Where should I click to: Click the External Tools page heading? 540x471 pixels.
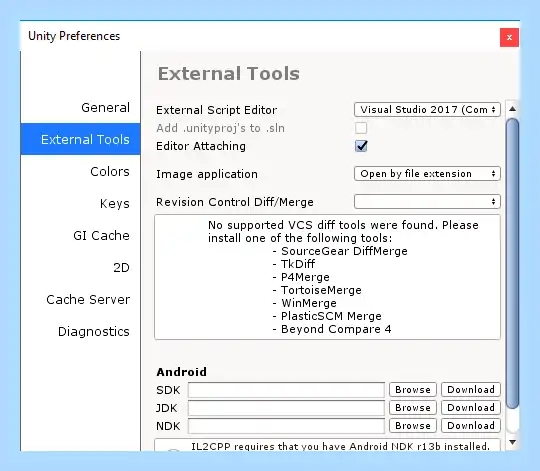point(229,73)
